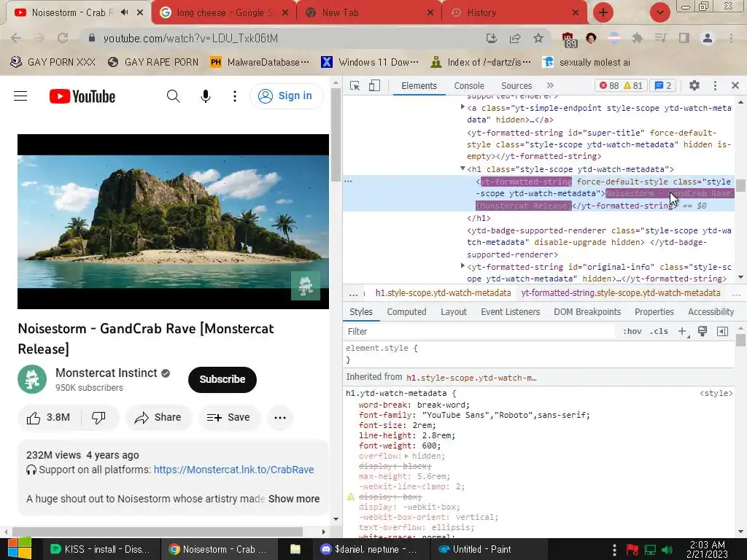Screen dimensions: 747x560
Task: Open YouTube settings three-dot menu
Action: pyautogui.click(x=234, y=96)
